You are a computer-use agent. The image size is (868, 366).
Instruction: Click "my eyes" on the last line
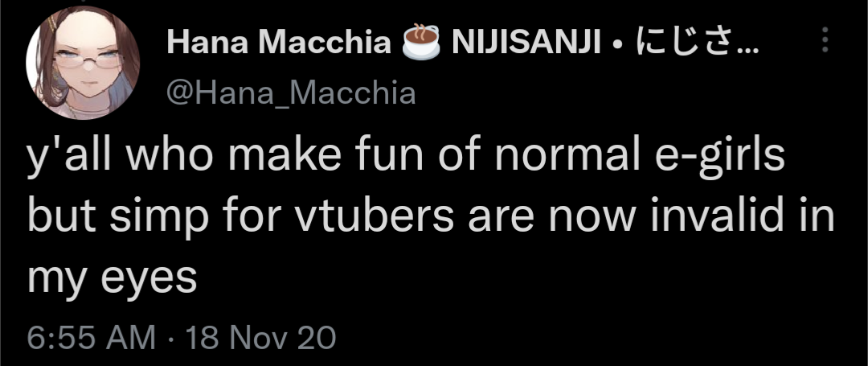pos(112,280)
